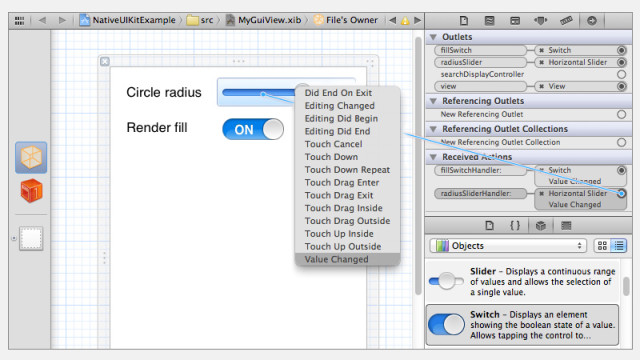Open the related items grid icon
The width and height of the screenshot is (640, 360).
(x=19, y=20)
